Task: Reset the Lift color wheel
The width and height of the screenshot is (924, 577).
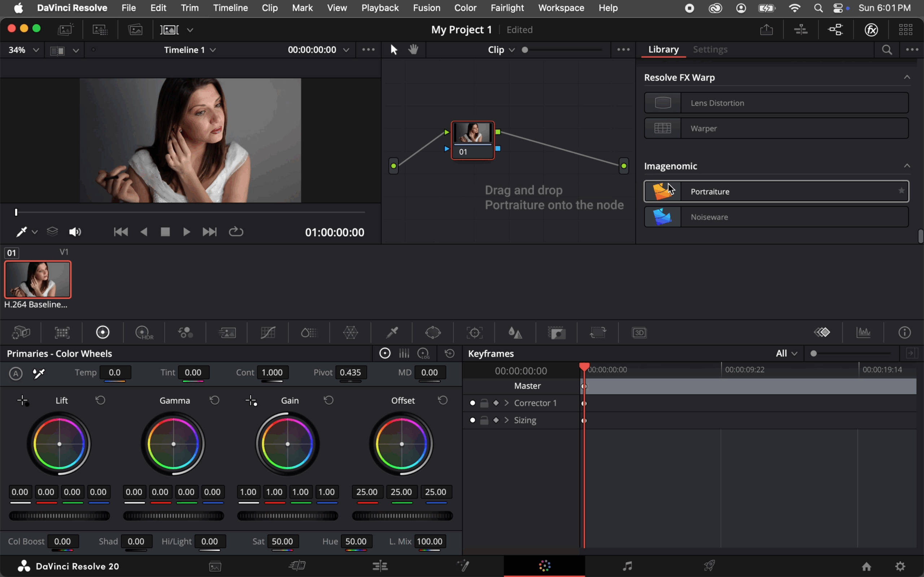Action: coord(100,400)
